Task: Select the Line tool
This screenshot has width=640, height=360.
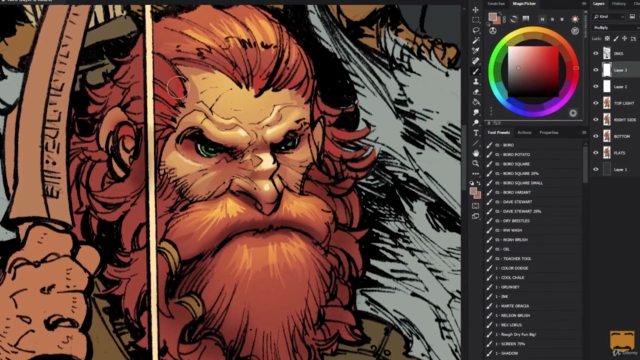Action: [x=476, y=143]
